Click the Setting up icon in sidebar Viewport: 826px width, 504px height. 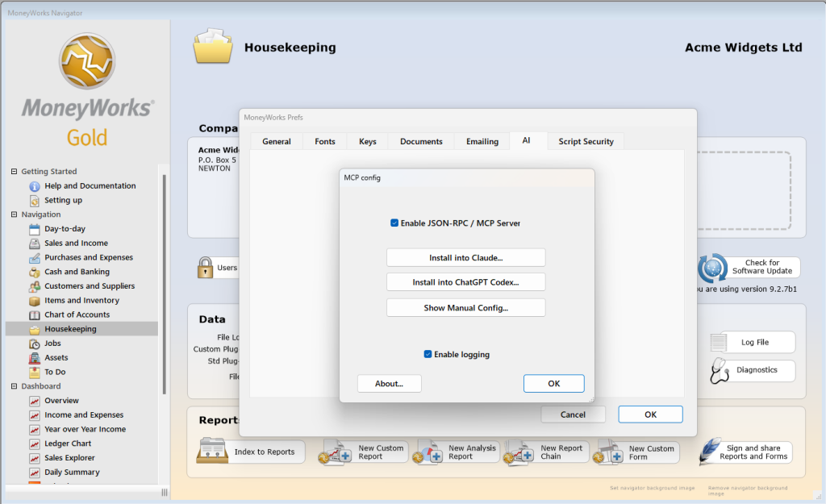click(34, 201)
